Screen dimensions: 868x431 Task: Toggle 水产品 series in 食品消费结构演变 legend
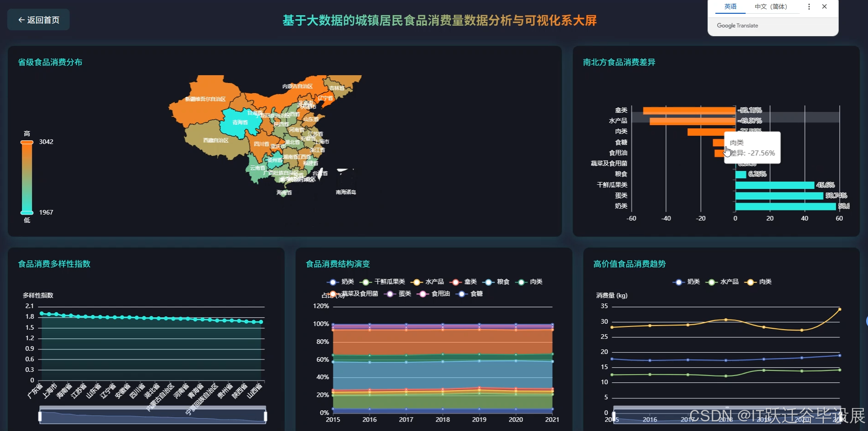428,282
